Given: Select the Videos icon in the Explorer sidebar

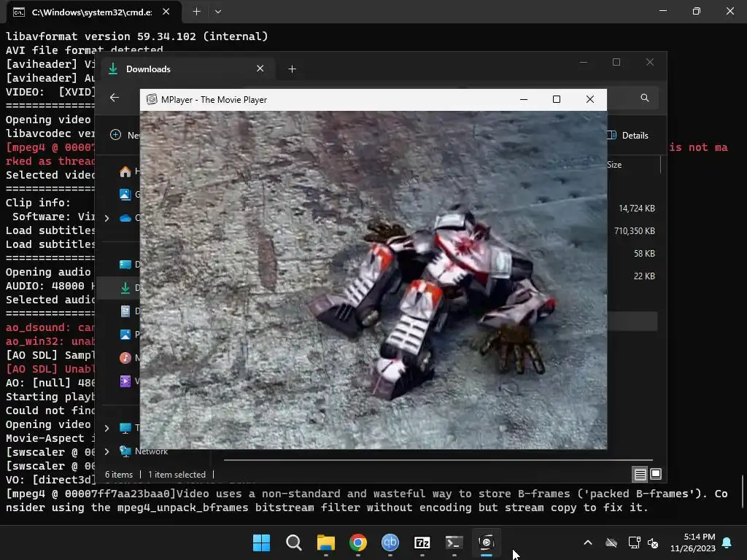Looking at the screenshot, I should 125,381.
